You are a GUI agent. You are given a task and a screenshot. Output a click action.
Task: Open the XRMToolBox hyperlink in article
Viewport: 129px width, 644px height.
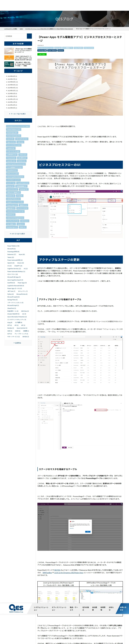tap(47, 573)
